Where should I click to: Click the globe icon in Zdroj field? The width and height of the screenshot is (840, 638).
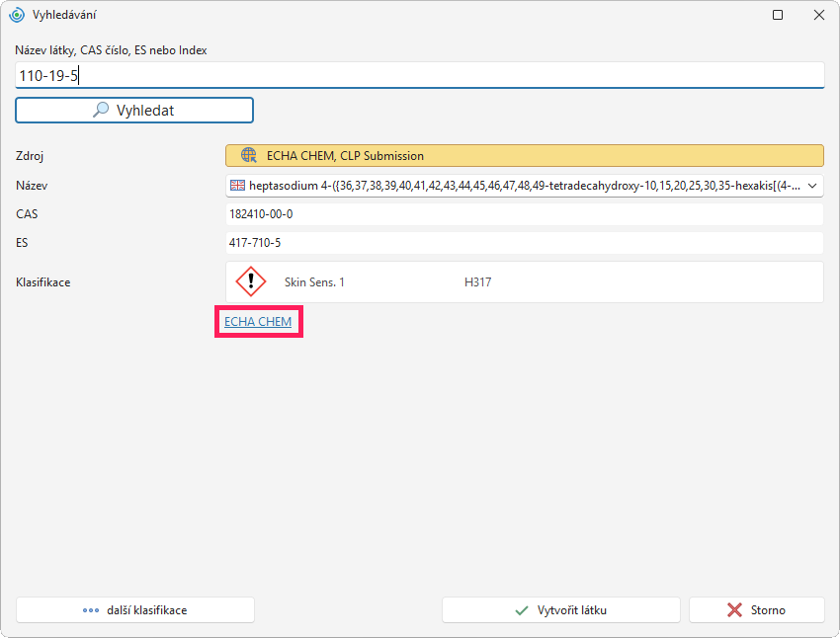[249, 155]
